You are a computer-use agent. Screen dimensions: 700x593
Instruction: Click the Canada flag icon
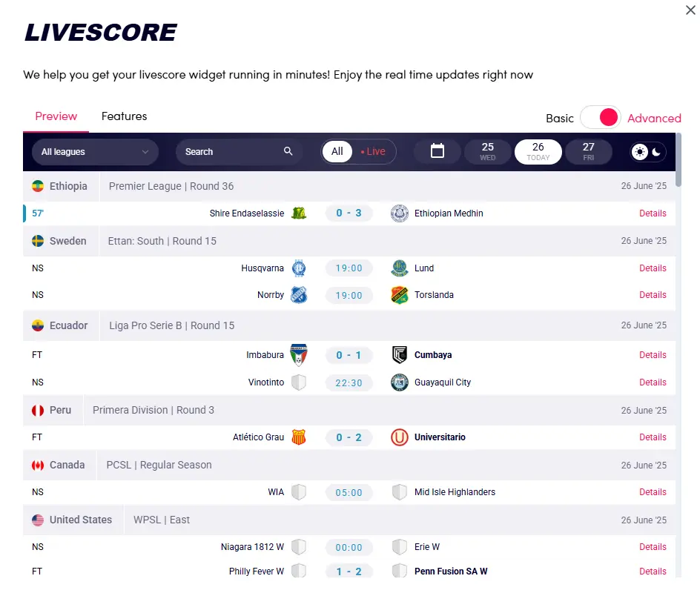(x=38, y=465)
